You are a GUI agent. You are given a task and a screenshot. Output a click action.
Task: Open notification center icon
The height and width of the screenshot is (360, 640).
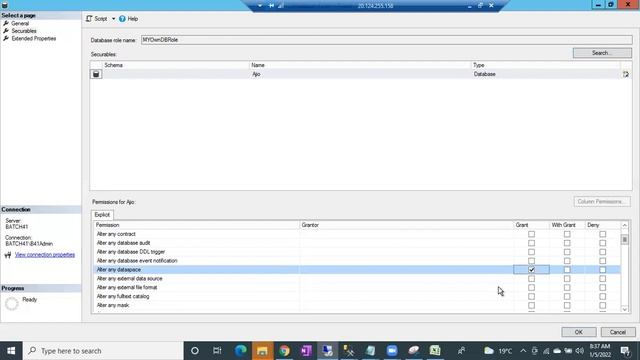tap(624, 351)
